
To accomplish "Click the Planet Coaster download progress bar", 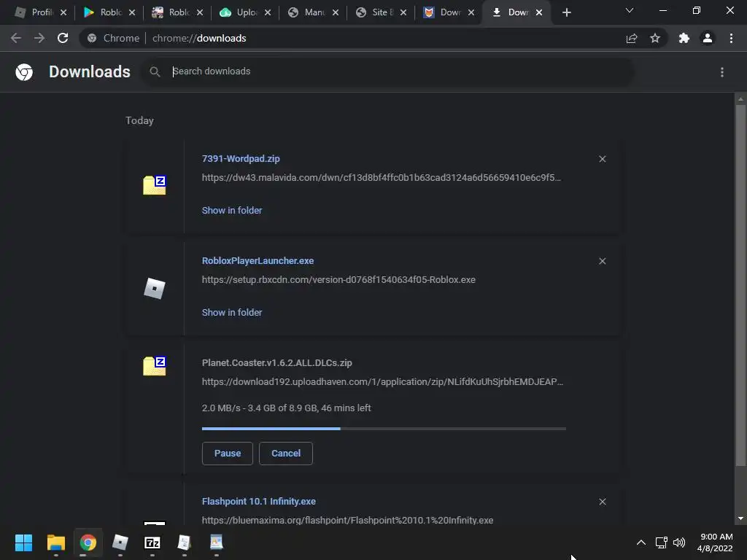I will (x=384, y=429).
